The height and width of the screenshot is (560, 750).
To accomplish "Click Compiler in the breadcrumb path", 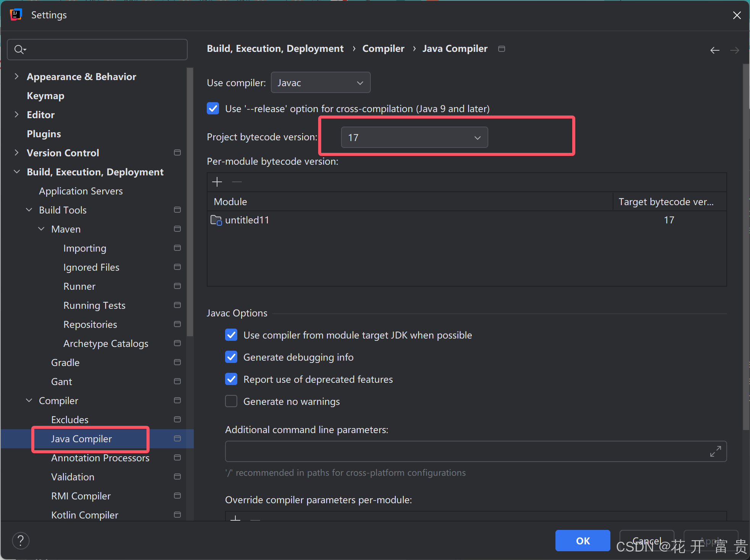I will click(x=383, y=49).
